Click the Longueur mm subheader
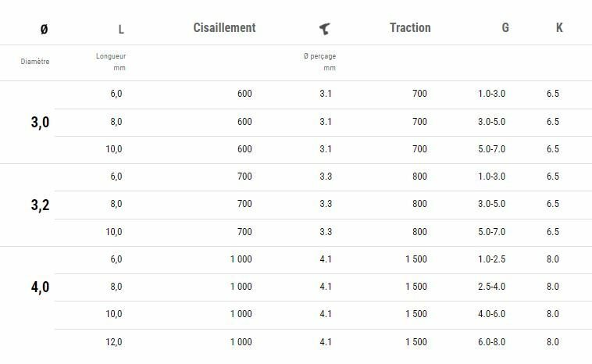592x364 pixels. pos(111,62)
